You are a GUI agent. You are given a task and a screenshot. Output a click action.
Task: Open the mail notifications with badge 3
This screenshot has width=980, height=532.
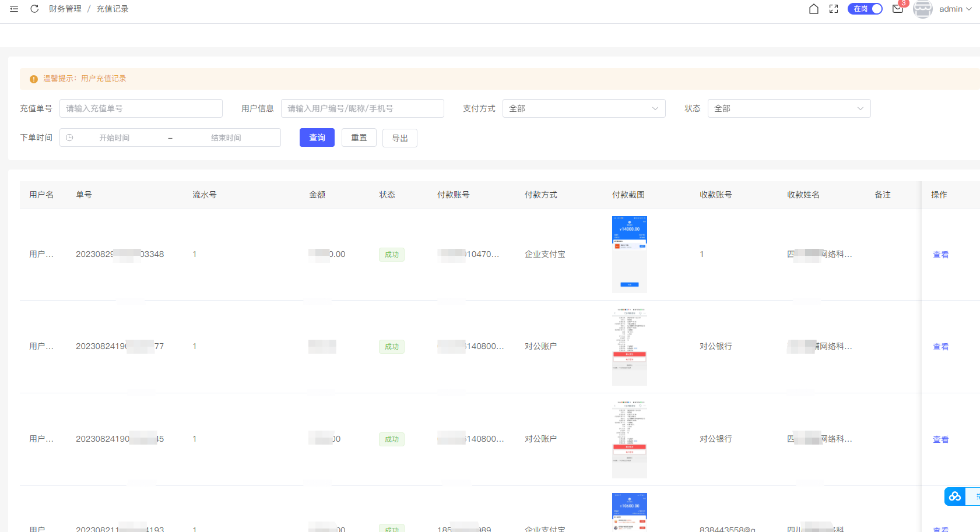(x=898, y=10)
